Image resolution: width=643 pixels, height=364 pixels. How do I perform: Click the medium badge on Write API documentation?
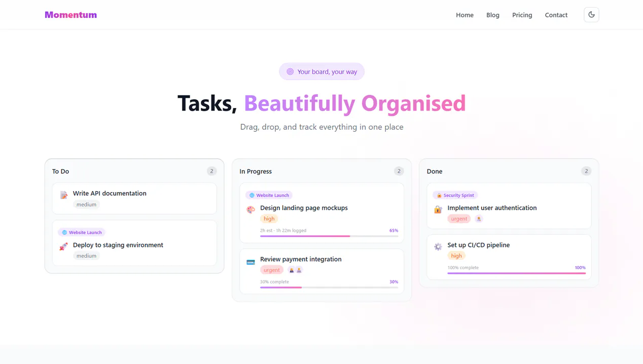point(86,204)
